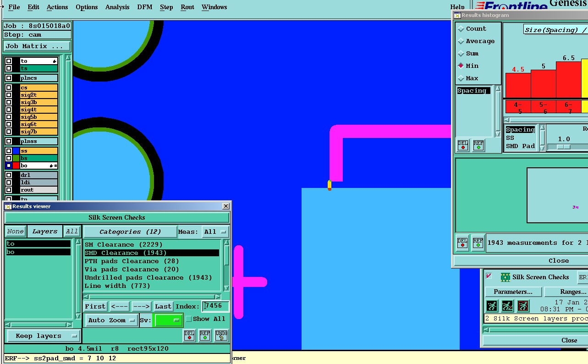
Task: Click the blue color swatch of layer ss
Action: click(16, 151)
